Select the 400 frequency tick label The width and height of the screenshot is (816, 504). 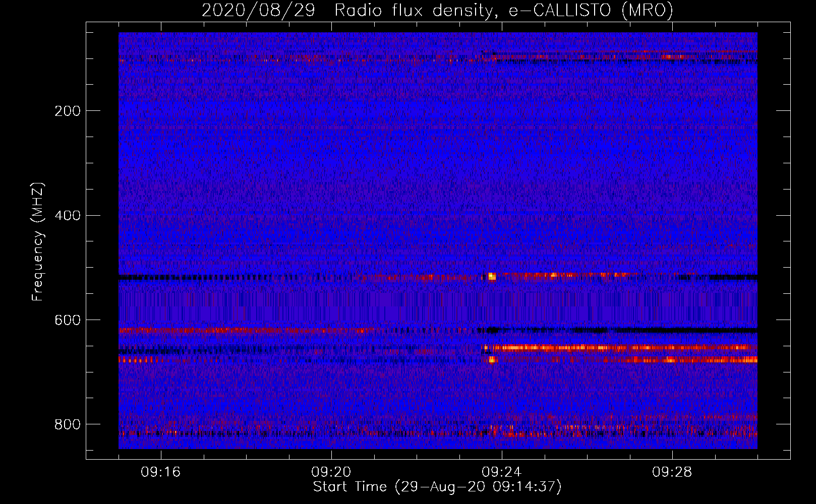click(x=68, y=216)
